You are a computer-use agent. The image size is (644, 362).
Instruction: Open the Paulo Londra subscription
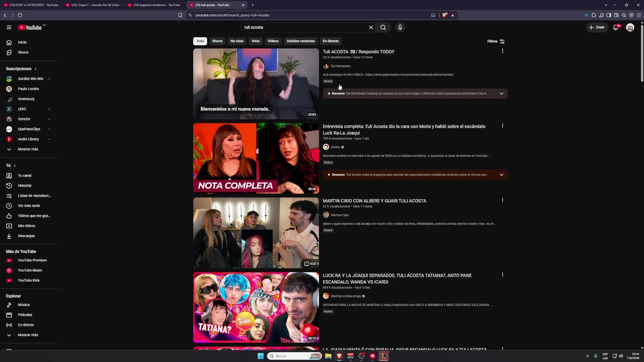pyautogui.click(x=29, y=89)
